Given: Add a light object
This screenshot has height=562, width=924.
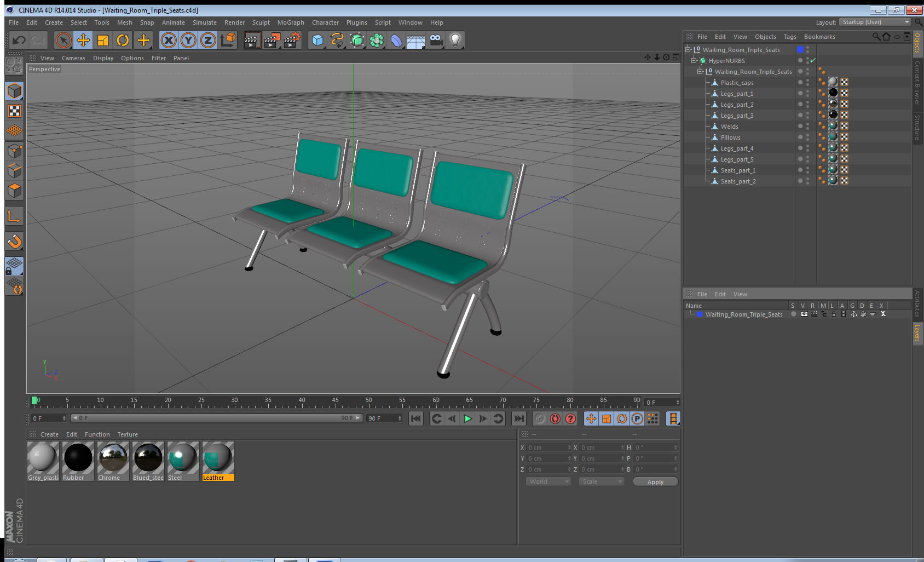Looking at the screenshot, I should pos(455,40).
